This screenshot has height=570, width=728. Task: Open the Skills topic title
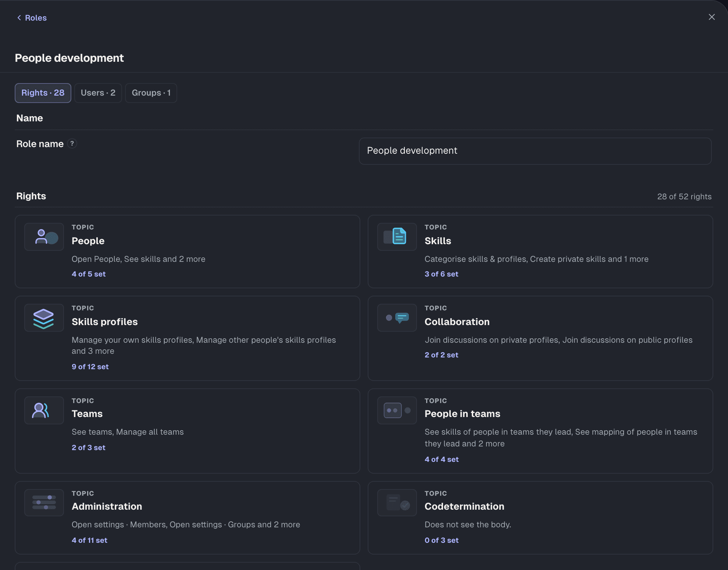pos(438,241)
